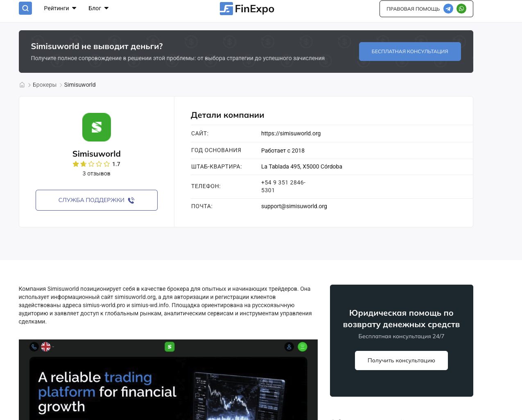Click the green S logo in preview

(169, 347)
